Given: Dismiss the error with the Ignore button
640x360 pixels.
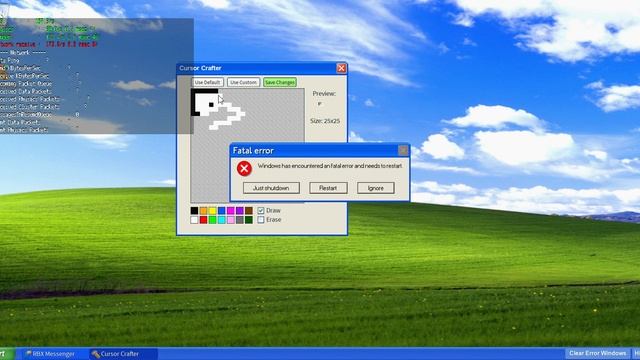Looking at the screenshot, I should [x=376, y=188].
